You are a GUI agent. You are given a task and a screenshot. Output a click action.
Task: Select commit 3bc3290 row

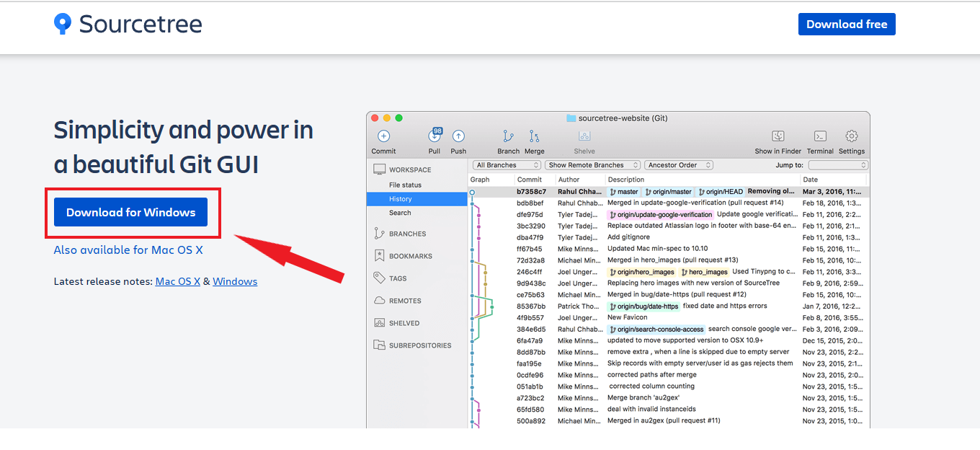[x=669, y=226]
